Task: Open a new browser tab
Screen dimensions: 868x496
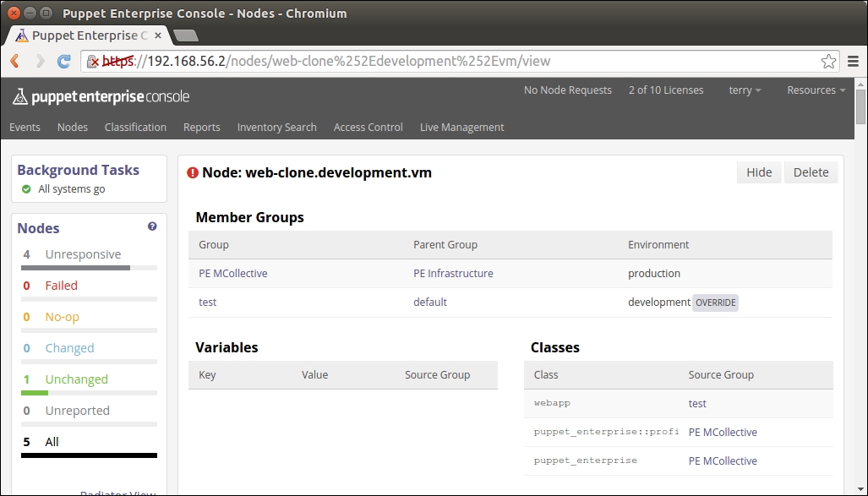Action: [186, 35]
